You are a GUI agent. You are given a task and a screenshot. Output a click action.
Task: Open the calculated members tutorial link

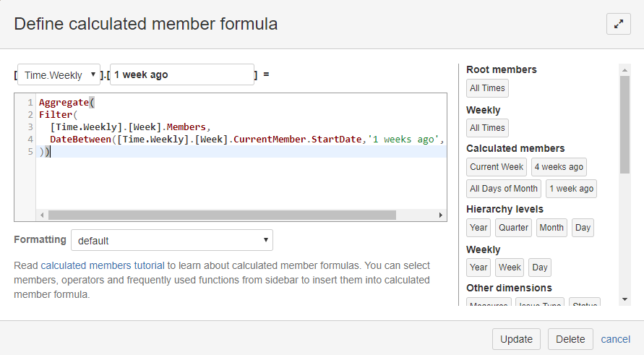click(x=102, y=265)
